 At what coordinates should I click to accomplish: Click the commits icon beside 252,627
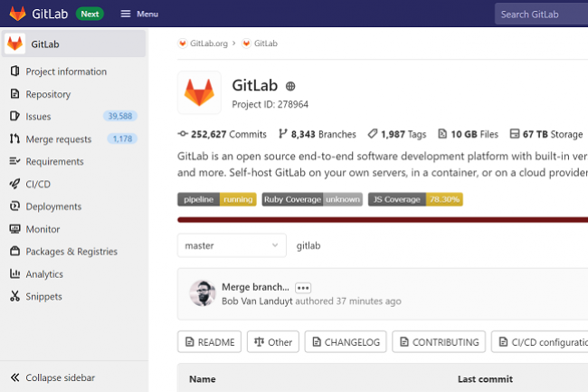(183, 134)
